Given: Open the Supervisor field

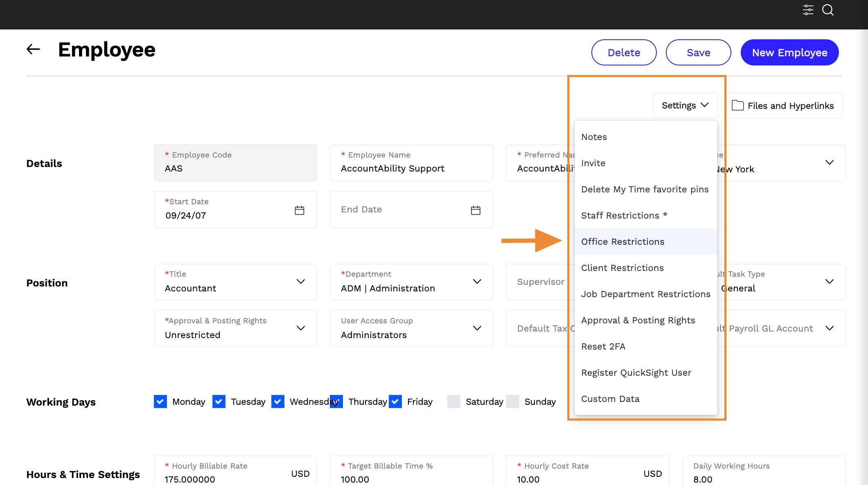Looking at the screenshot, I should click(x=540, y=282).
